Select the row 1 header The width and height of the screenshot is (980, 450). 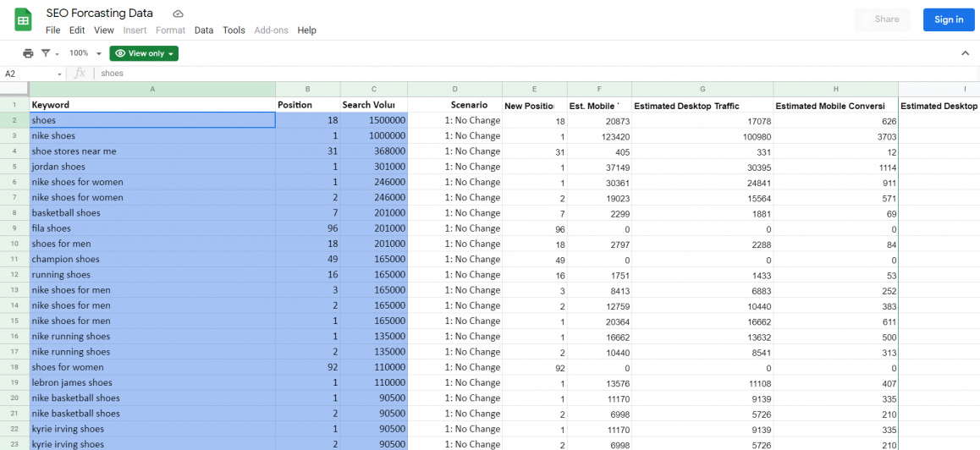coord(14,105)
